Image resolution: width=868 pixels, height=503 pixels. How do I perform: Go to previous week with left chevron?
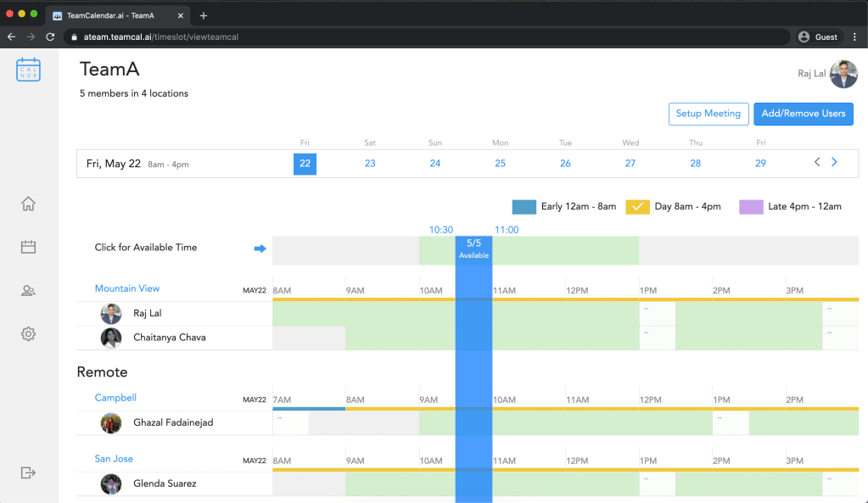pyautogui.click(x=817, y=162)
